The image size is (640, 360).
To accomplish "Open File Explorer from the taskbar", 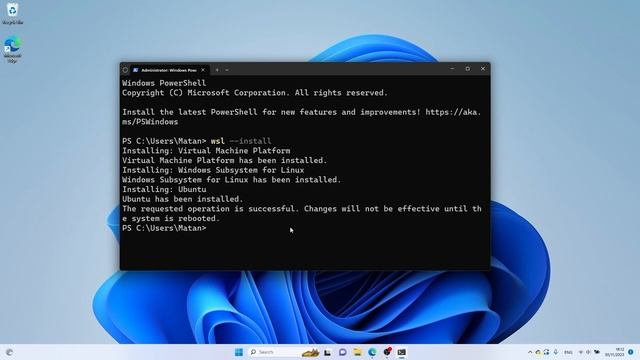I will [358, 352].
